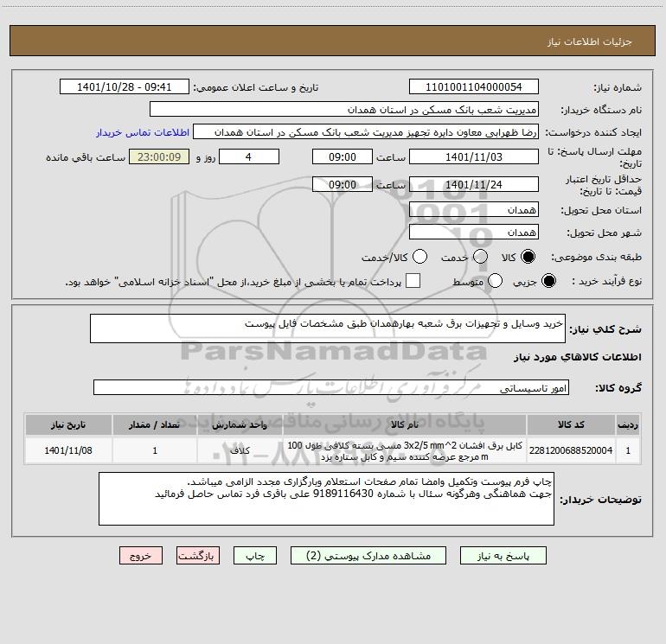Click the واحد شمارش column header

(240, 424)
